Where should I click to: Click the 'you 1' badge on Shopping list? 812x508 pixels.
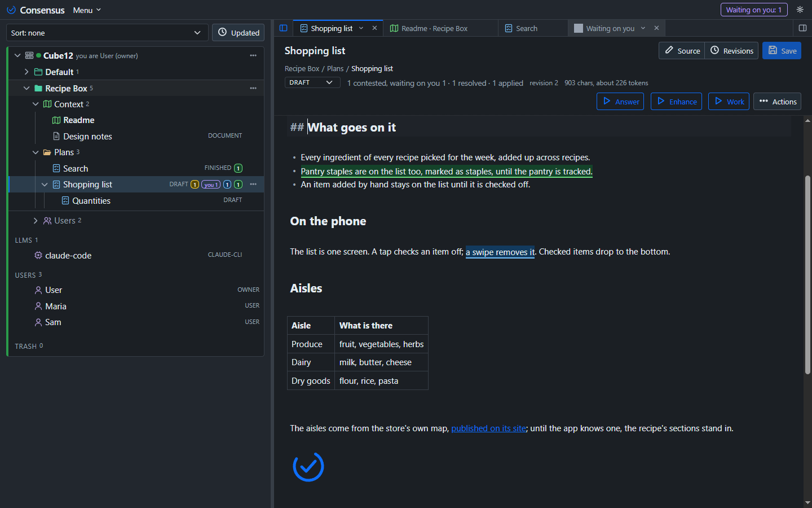tap(211, 185)
